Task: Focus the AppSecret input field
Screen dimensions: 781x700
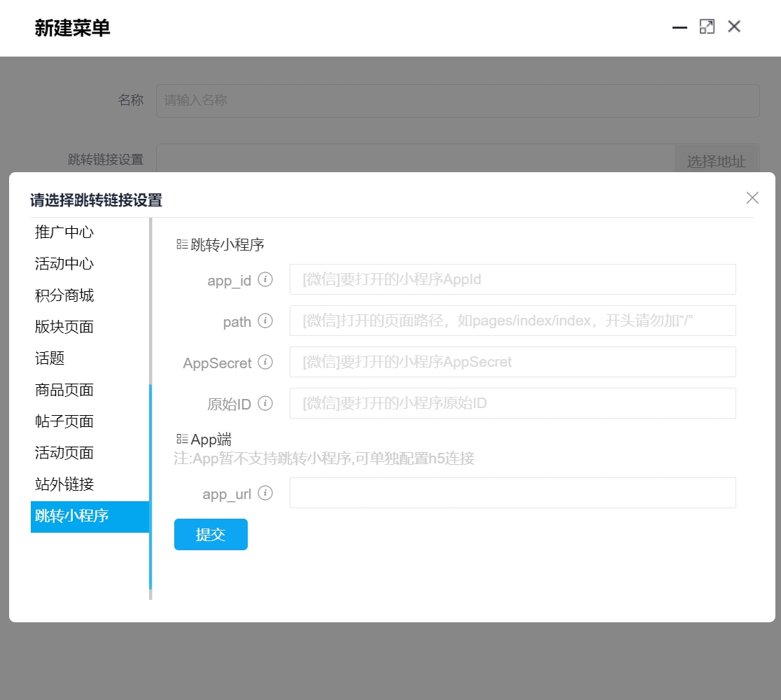Action: click(x=512, y=362)
